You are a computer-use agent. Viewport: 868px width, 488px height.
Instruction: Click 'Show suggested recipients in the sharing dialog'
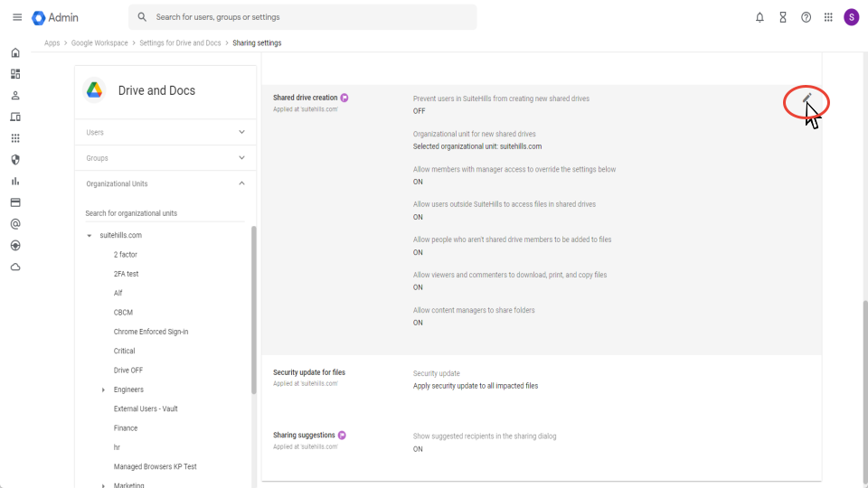(485, 436)
